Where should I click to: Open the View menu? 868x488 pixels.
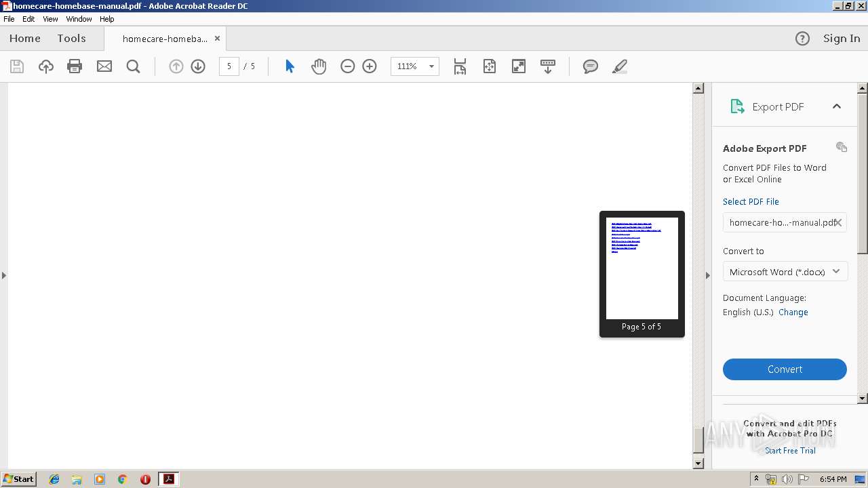pyautogui.click(x=51, y=19)
